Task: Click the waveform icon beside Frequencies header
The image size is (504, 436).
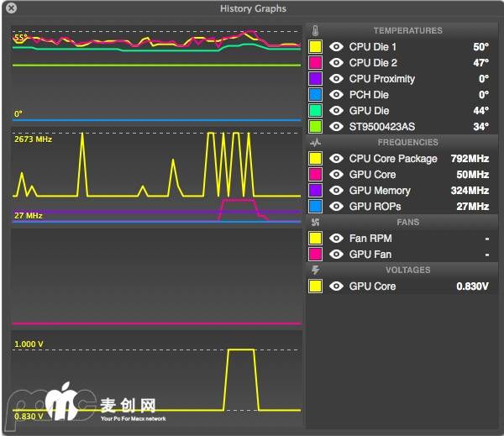Action: coord(315,143)
